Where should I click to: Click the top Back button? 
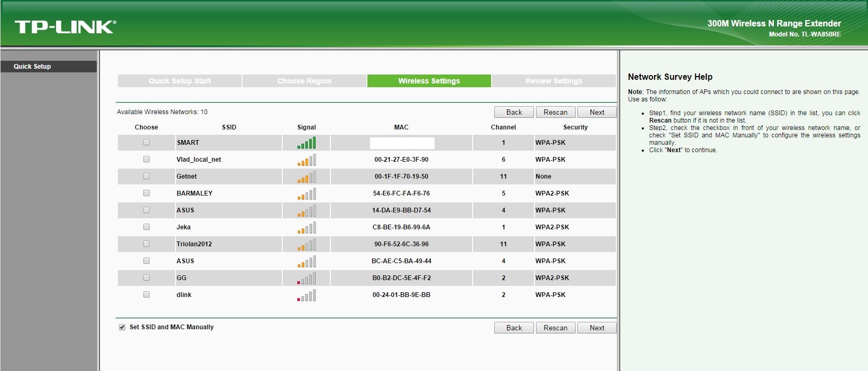514,112
